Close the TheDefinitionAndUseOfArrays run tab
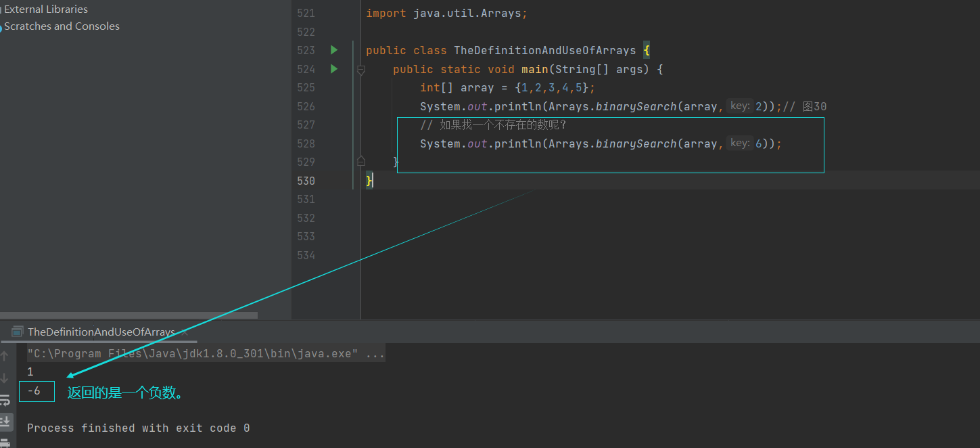This screenshot has height=448, width=980. [x=183, y=332]
